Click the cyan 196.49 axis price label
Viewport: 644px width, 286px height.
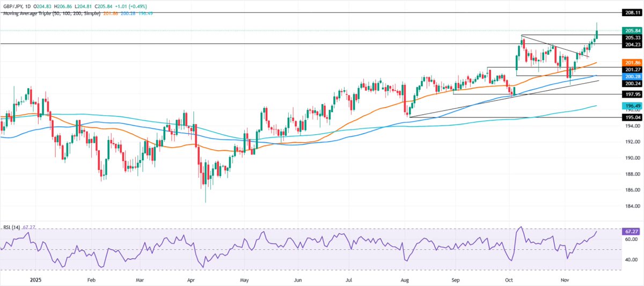click(x=633, y=106)
